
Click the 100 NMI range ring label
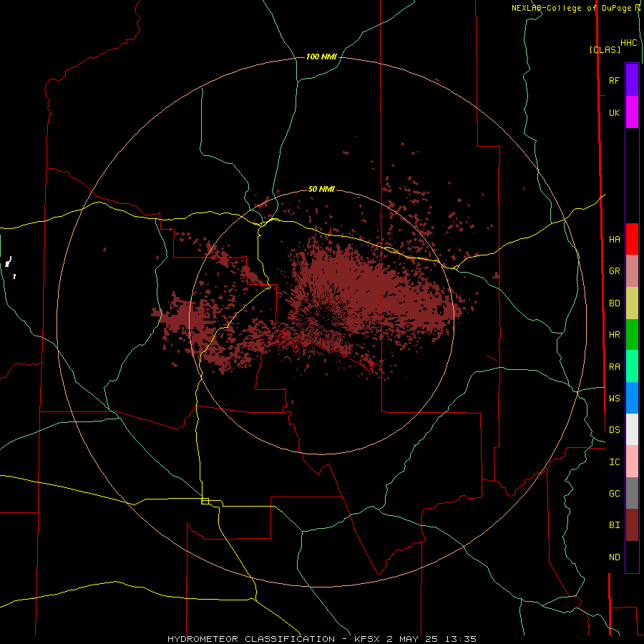[x=321, y=57]
